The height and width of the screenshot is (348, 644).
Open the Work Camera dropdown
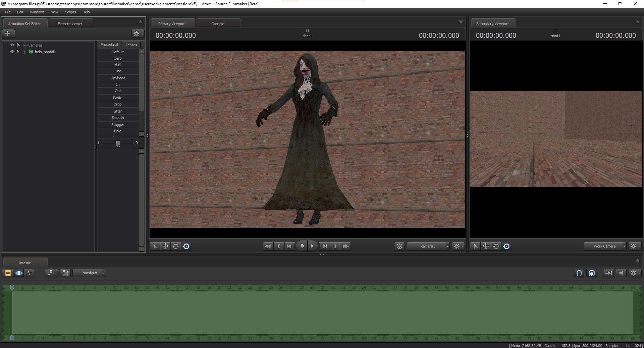point(605,246)
